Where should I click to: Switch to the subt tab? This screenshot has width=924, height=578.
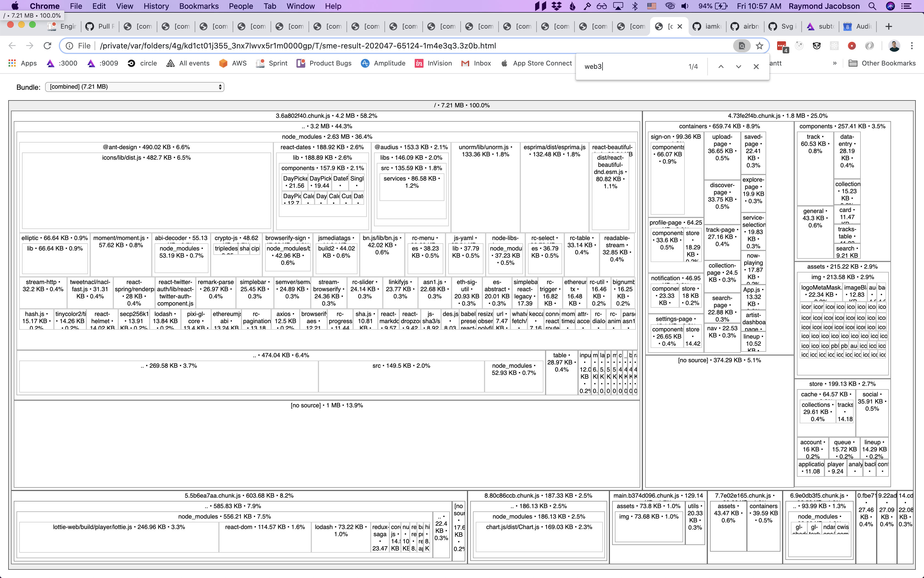pos(821,26)
